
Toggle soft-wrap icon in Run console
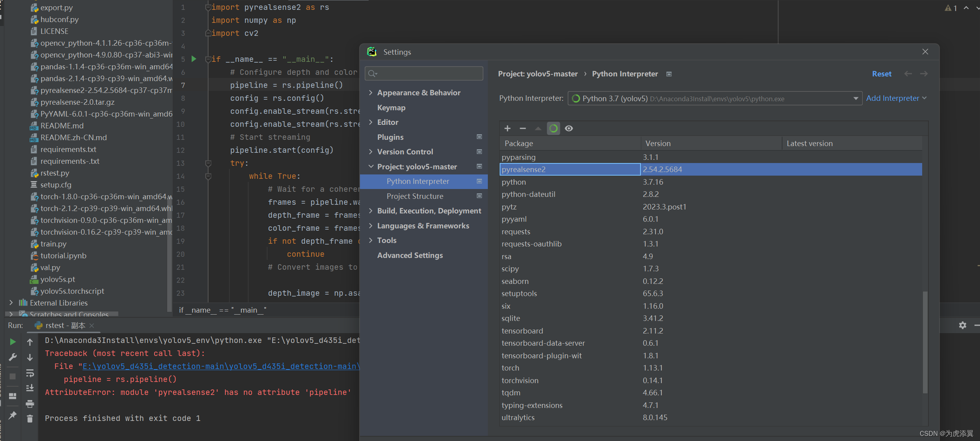click(30, 373)
